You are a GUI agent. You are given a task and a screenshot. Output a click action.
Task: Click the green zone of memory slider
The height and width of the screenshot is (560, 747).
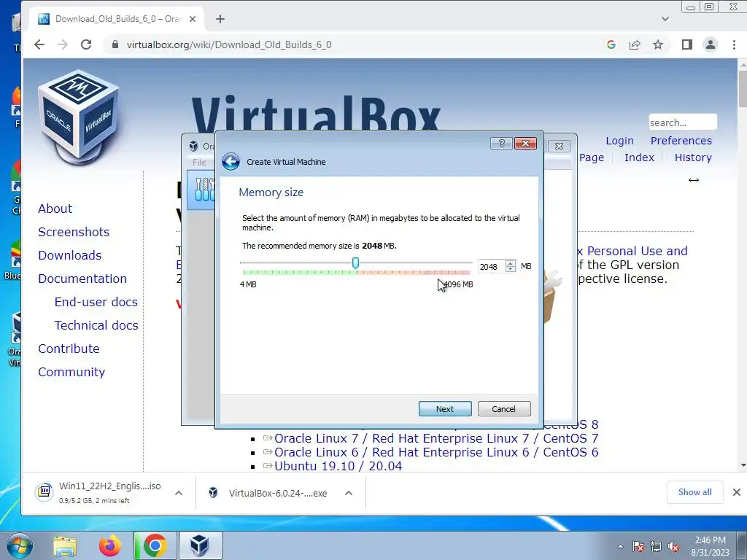(x=299, y=273)
